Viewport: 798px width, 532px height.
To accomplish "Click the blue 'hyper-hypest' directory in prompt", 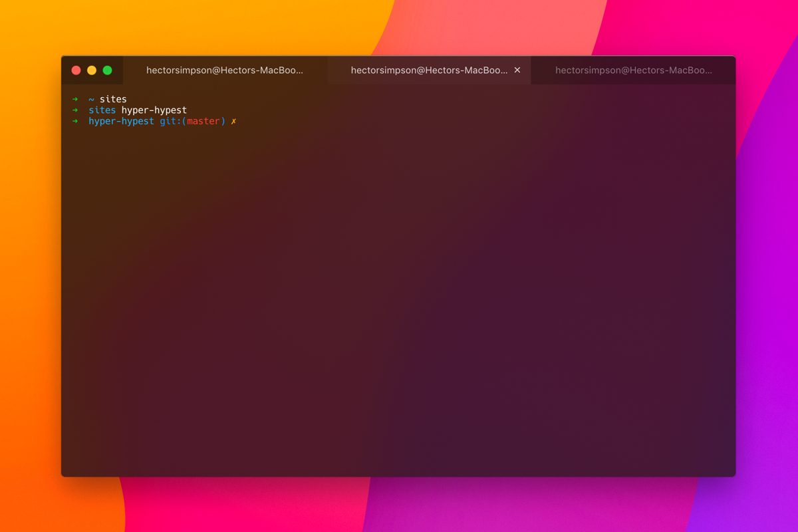I will [x=121, y=121].
